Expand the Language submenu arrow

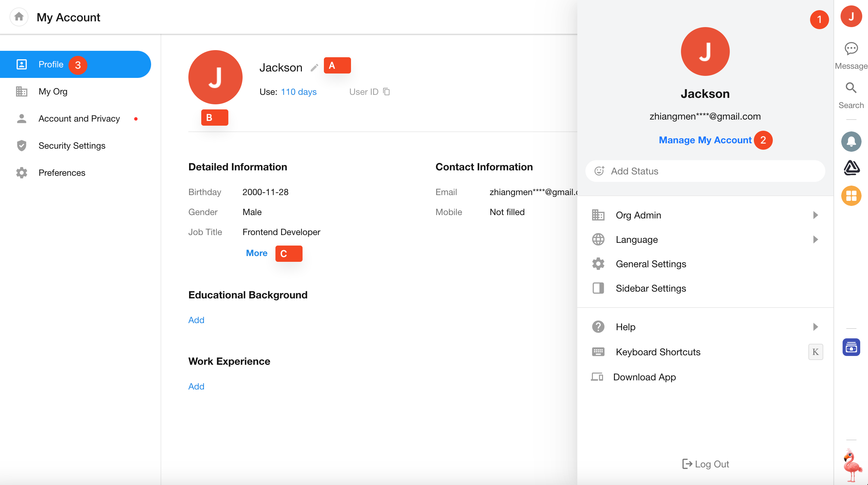pos(815,239)
